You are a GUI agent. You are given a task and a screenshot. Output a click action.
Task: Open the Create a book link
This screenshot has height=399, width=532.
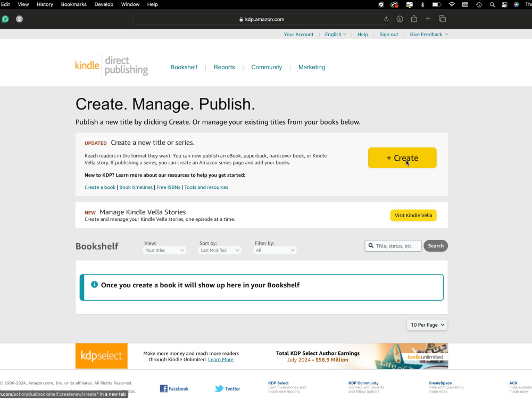(100, 187)
